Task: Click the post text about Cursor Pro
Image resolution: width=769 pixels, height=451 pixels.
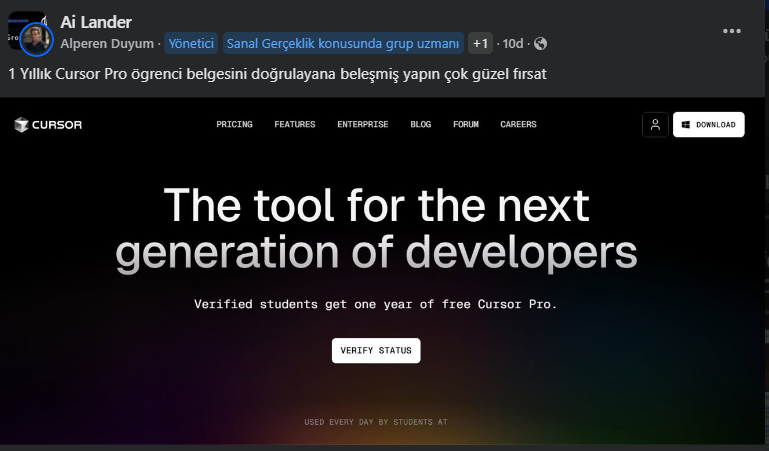Action: click(x=278, y=74)
